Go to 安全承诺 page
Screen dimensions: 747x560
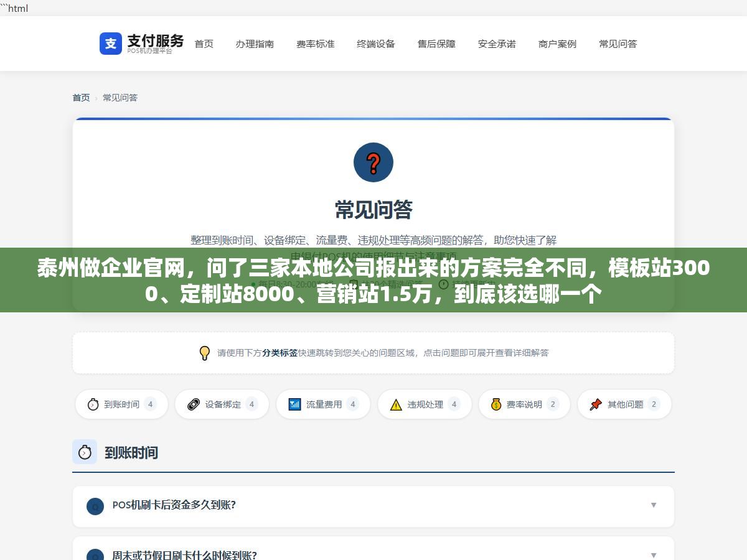(x=497, y=44)
